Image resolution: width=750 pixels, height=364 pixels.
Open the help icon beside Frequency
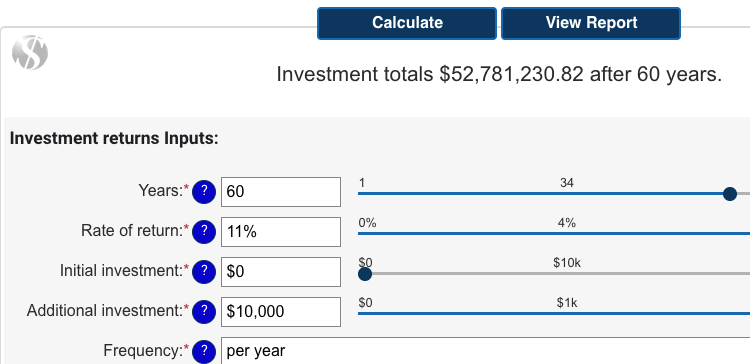[204, 352]
